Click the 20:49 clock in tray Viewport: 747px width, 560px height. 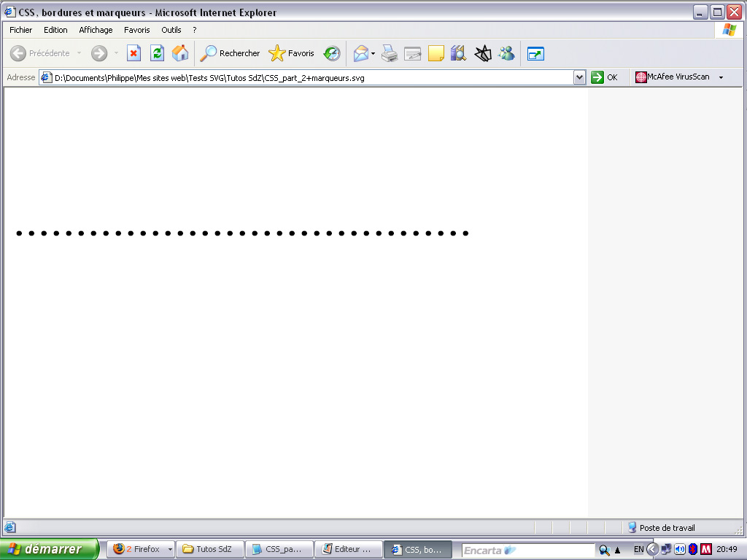tap(727, 550)
